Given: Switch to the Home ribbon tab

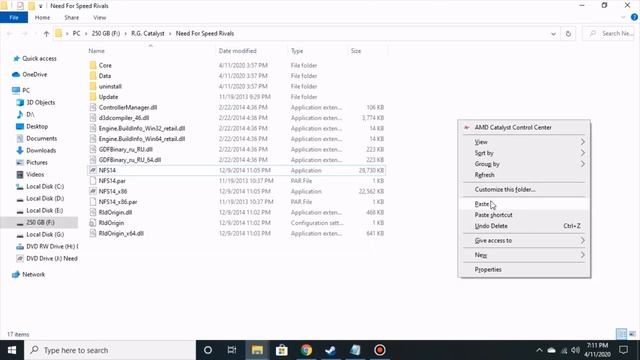Looking at the screenshot, I should point(42,18).
